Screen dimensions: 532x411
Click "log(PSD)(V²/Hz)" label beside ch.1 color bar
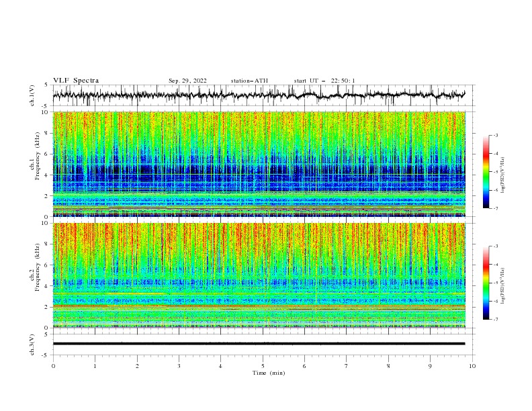(503, 175)
